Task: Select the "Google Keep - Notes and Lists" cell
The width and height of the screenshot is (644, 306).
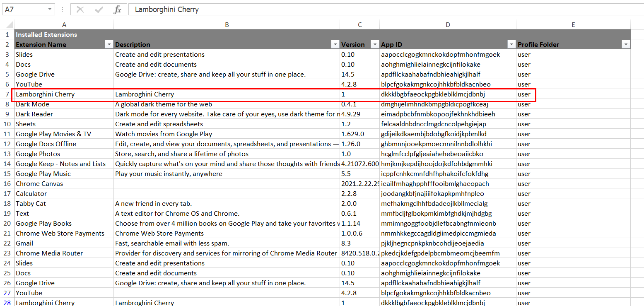Action: (64, 164)
